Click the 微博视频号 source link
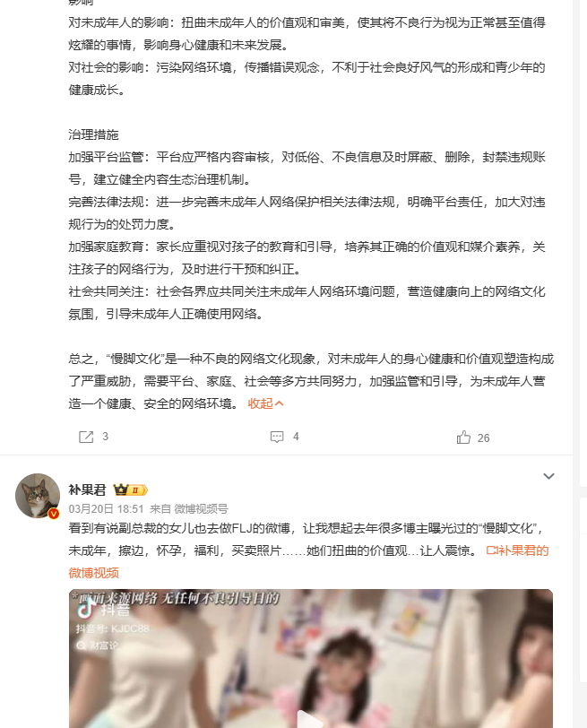587x728 pixels. click(x=201, y=509)
